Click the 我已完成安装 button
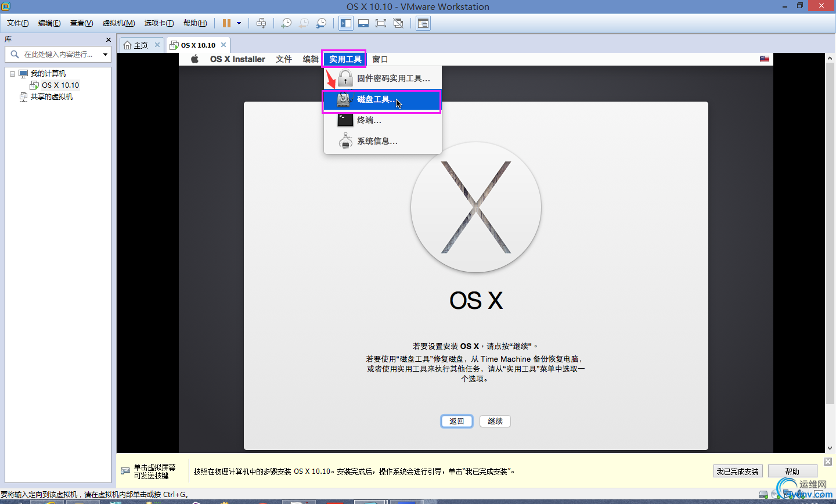The image size is (836, 504). click(737, 471)
